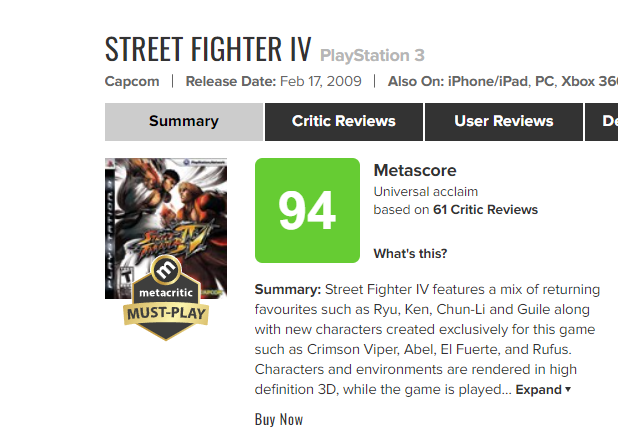Click the circular Metacritic logo on the badge
This screenshot has height=430, width=618.
pos(166,273)
